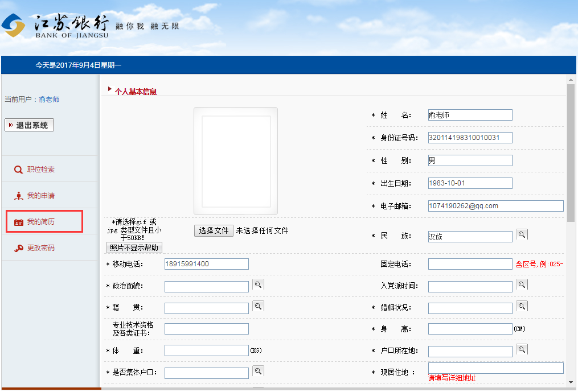Focus the 户口所在地 input field
578x392 pixels.
tap(470, 352)
